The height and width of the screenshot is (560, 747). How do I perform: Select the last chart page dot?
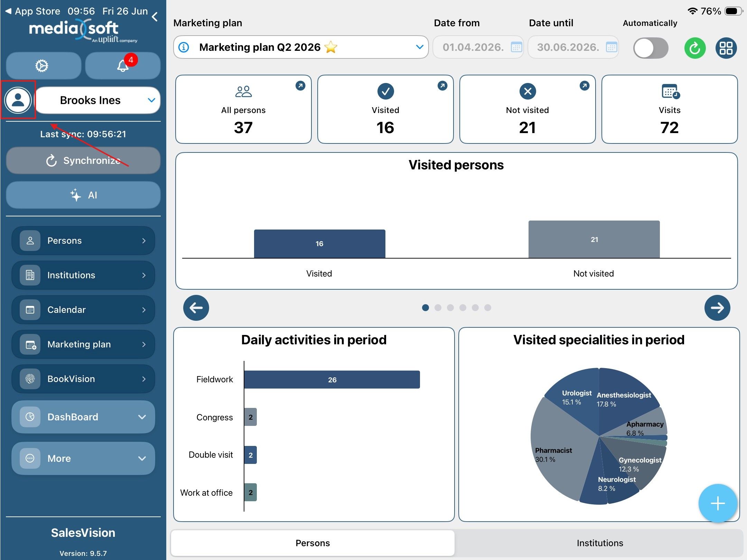point(488,308)
